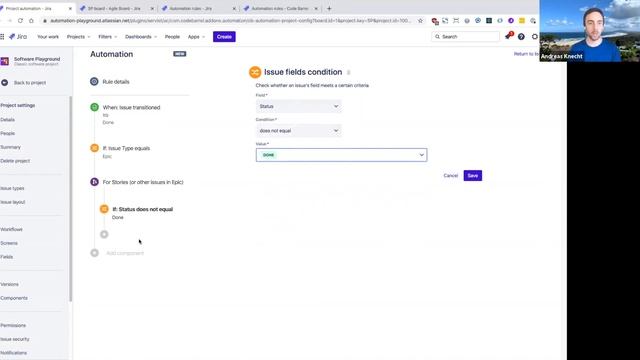Bookmark page with the star icon

(420, 21)
